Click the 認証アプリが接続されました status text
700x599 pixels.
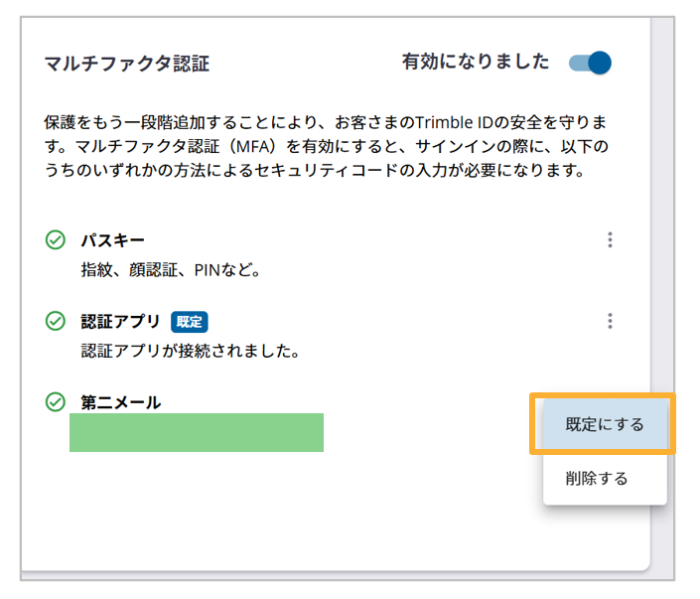click(x=190, y=351)
